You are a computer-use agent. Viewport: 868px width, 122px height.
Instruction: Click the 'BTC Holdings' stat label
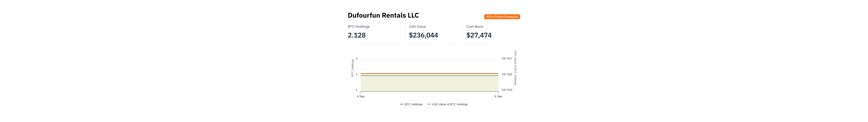(359, 27)
